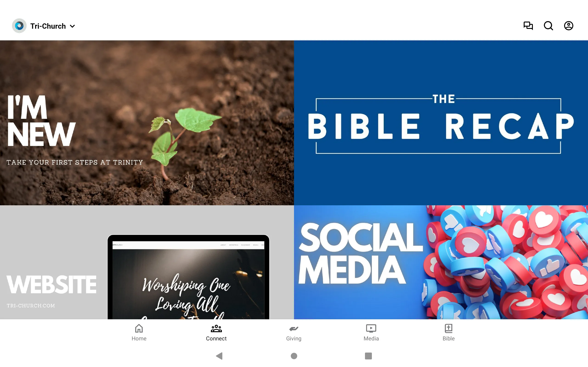Open messaging or chat icon
The height and width of the screenshot is (367, 588).
528,26
